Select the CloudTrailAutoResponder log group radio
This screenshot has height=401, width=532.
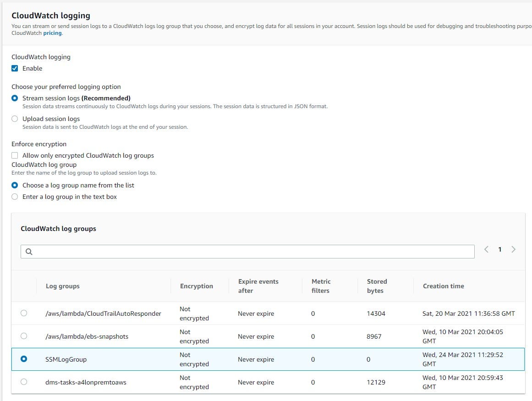(24, 313)
